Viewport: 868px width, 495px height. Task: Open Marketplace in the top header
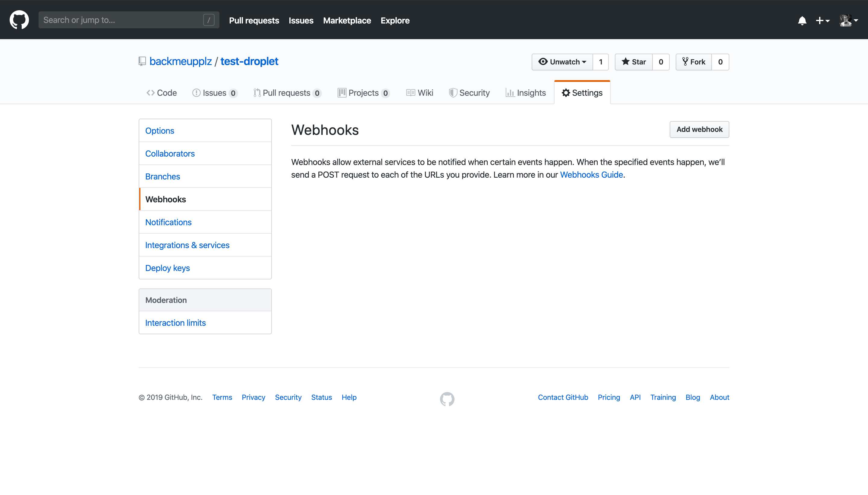pyautogui.click(x=347, y=20)
